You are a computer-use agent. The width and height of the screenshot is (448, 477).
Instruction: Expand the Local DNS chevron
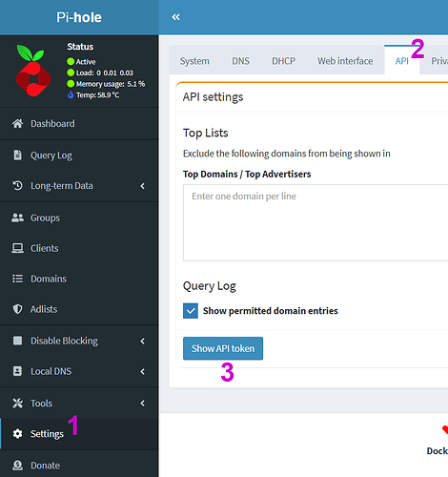pyautogui.click(x=142, y=371)
